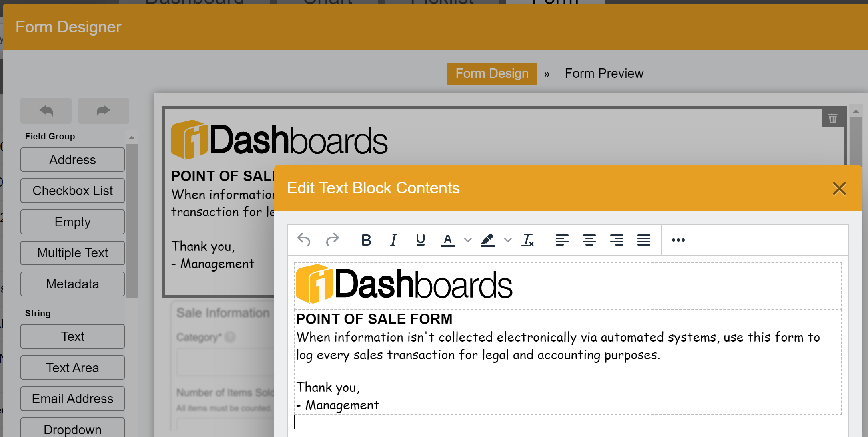Add an Empty field group
868x437 pixels.
[x=72, y=222]
